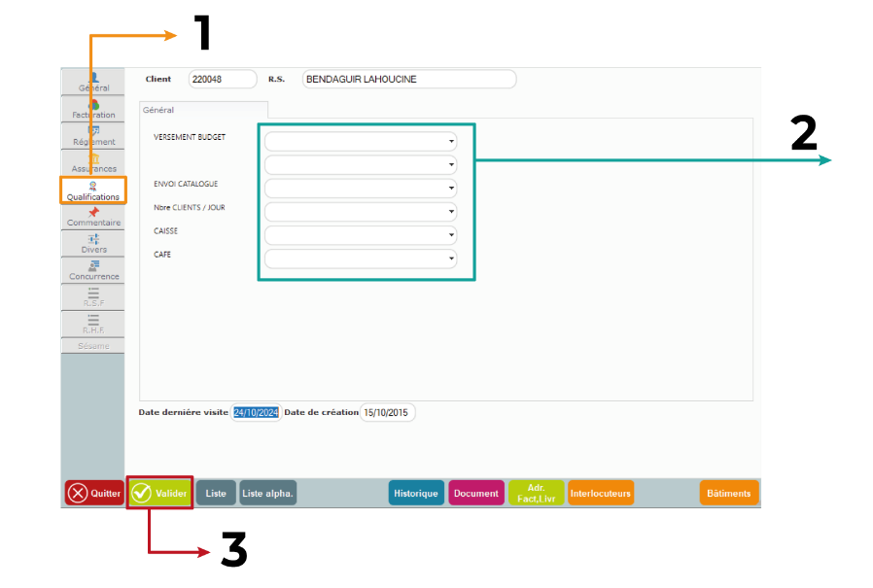The image size is (873, 588).
Task: Open the R.S.F sidebar section
Action: point(93,296)
